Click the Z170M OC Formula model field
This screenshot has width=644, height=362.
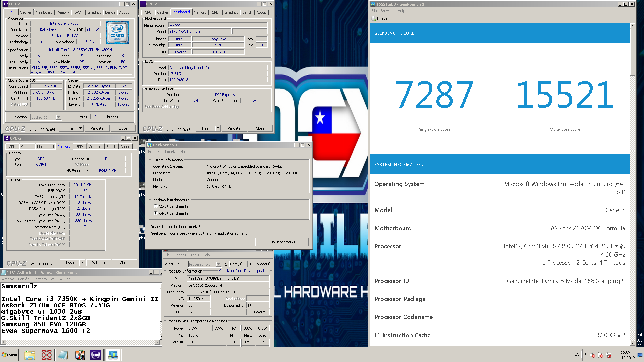[200, 31]
